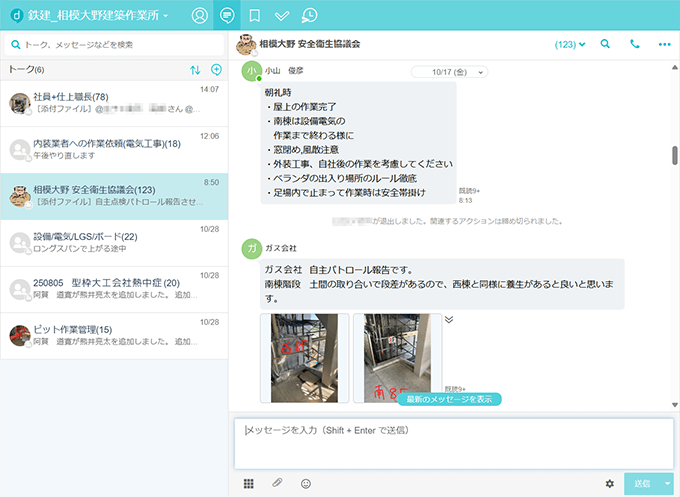Open the schedule clock-chat tab icon
This screenshot has width=680, height=497.
click(309, 16)
